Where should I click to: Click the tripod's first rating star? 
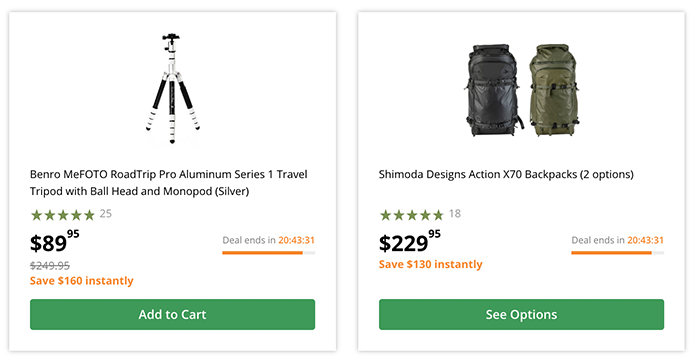(37, 215)
